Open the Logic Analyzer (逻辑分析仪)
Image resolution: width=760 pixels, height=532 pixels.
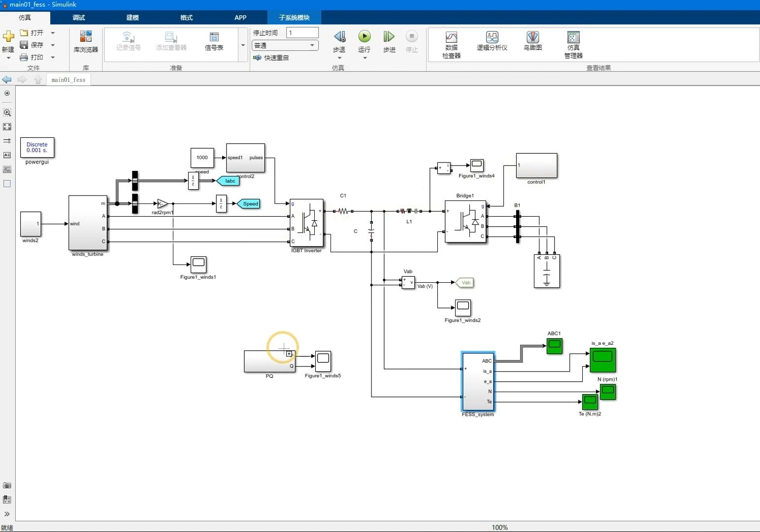(492, 41)
